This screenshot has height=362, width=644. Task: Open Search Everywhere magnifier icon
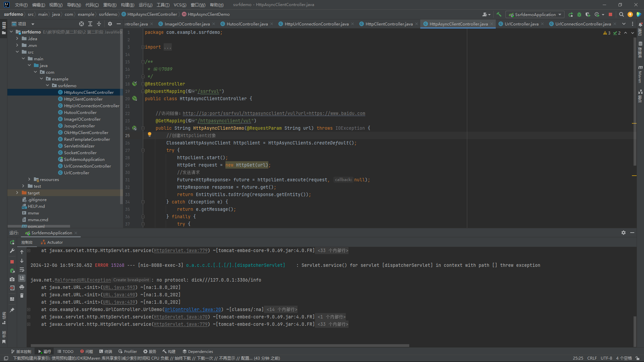point(621,14)
